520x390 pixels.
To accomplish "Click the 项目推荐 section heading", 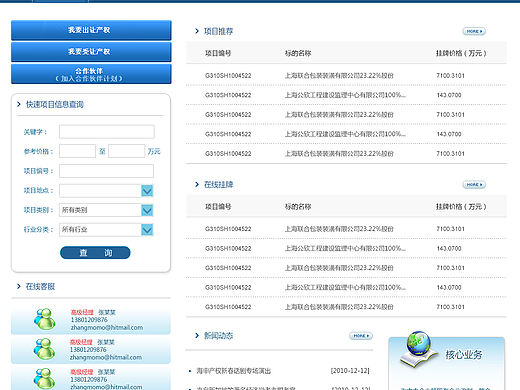I will click(x=219, y=31).
